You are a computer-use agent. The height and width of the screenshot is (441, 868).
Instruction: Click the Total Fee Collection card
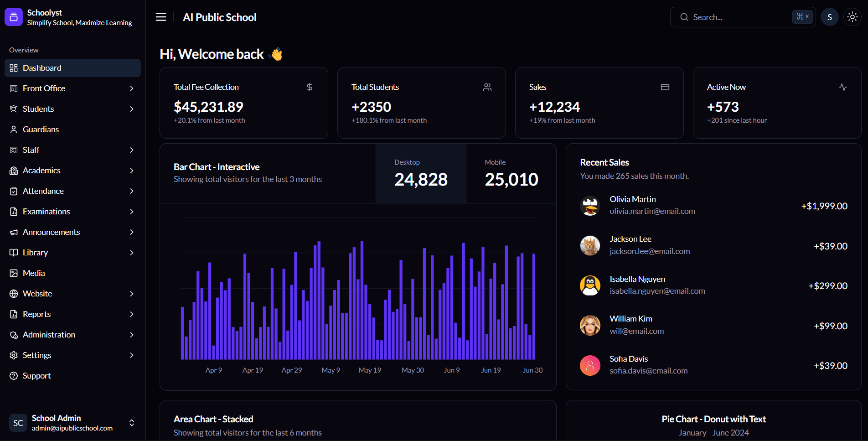pyautogui.click(x=243, y=103)
